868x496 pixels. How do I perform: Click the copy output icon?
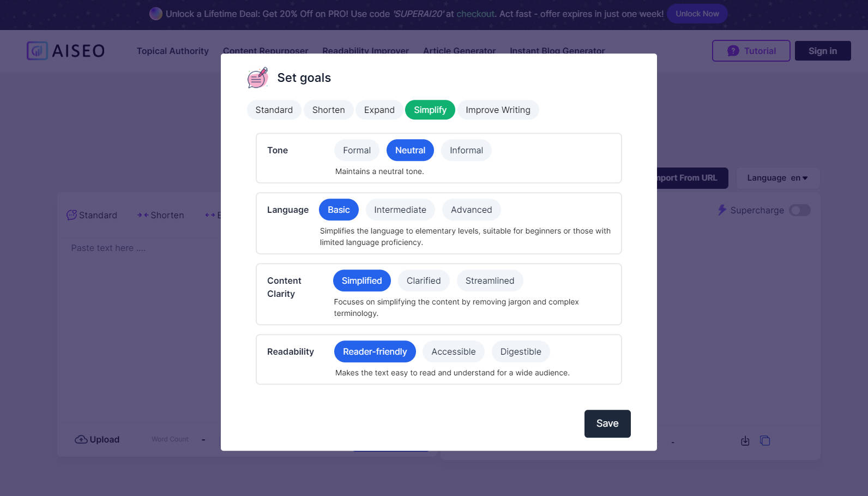[x=765, y=440]
